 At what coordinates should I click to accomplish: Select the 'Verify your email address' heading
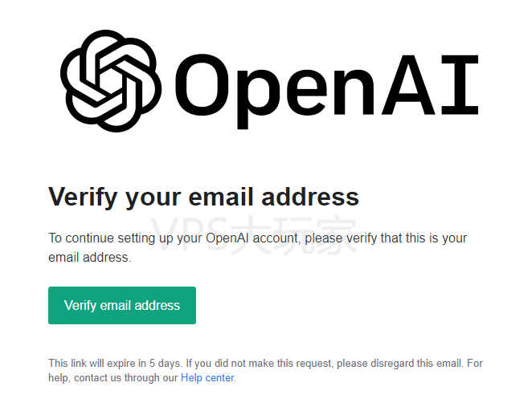(x=203, y=197)
